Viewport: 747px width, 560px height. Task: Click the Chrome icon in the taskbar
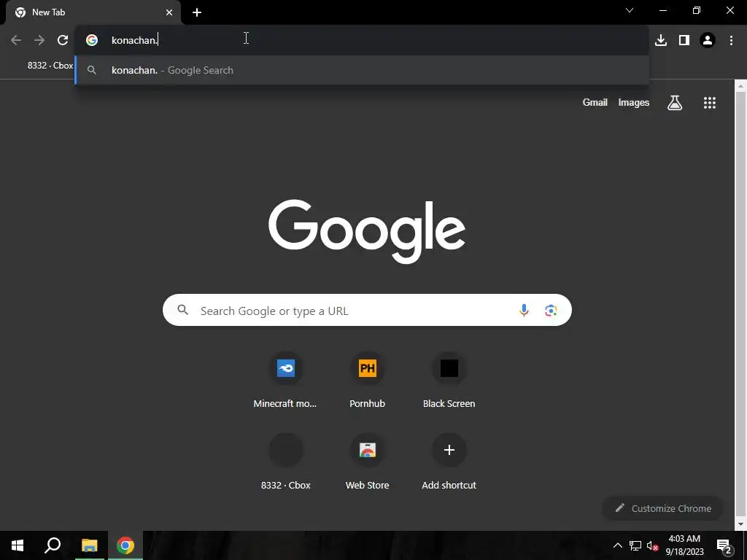tap(125, 545)
